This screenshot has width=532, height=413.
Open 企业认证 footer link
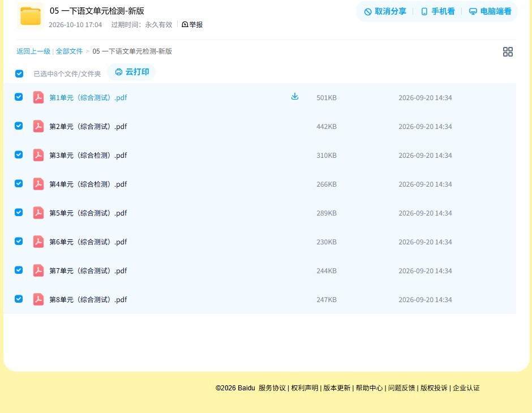[x=466, y=388]
